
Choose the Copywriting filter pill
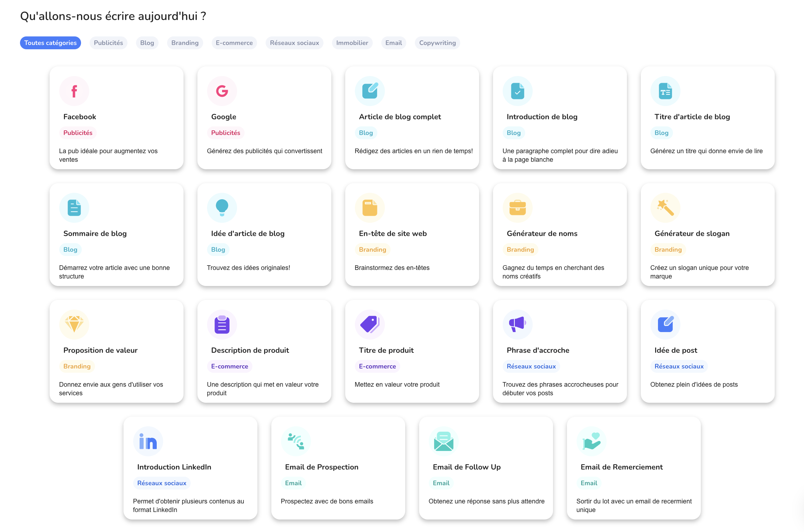pos(437,43)
